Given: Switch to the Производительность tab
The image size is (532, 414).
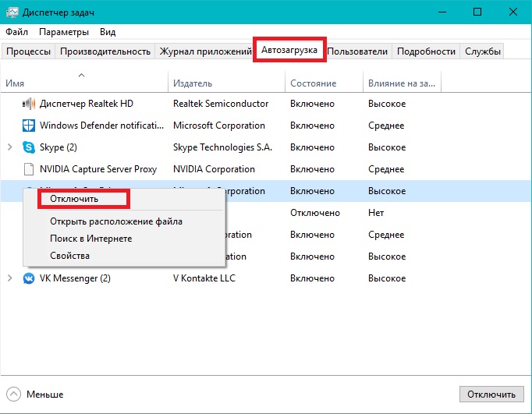Looking at the screenshot, I should click(x=105, y=51).
